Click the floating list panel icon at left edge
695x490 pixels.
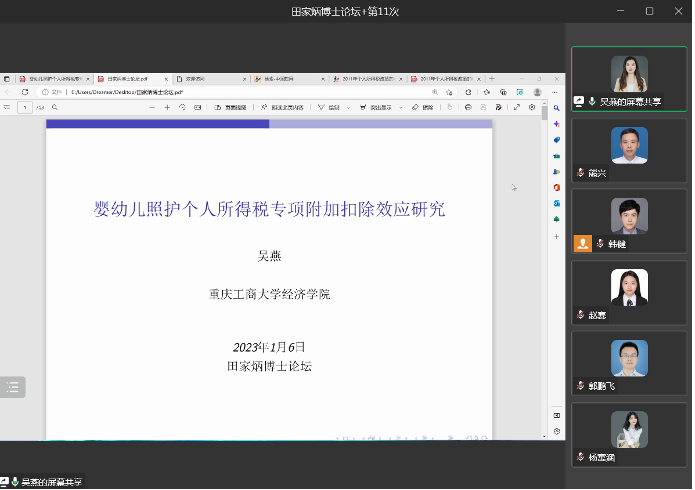coord(12,386)
